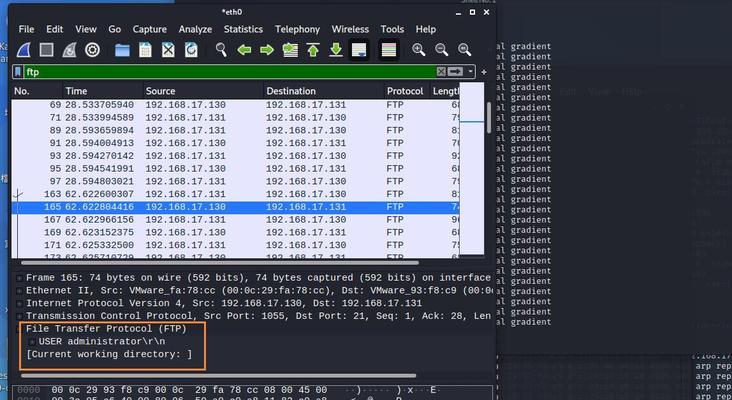732x400 pixels.
Task: Open capture options gear icon
Action: click(x=92, y=50)
